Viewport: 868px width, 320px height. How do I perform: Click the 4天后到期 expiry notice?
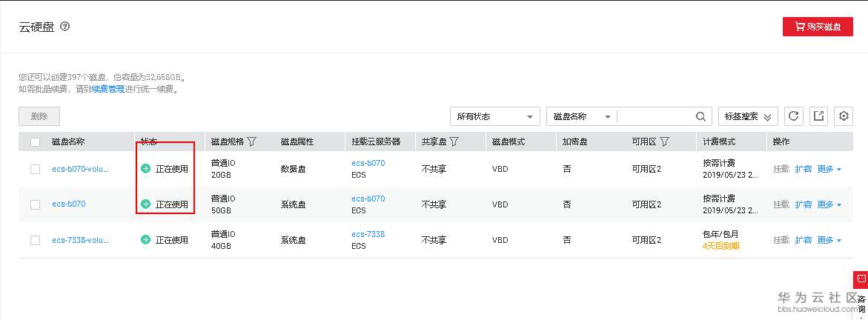(720, 246)
